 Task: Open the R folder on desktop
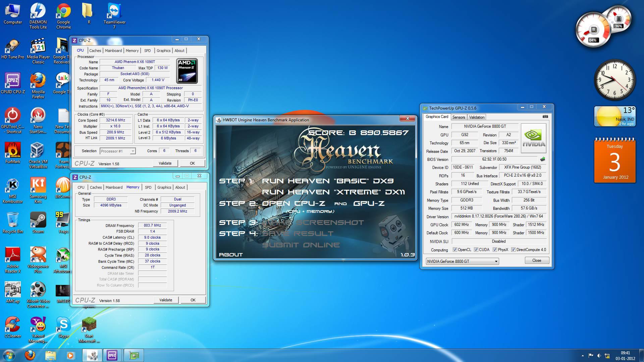[89, 14]
